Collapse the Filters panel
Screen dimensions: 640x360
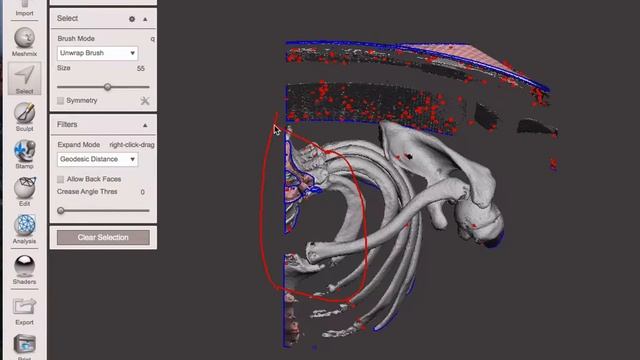point(145,125)
